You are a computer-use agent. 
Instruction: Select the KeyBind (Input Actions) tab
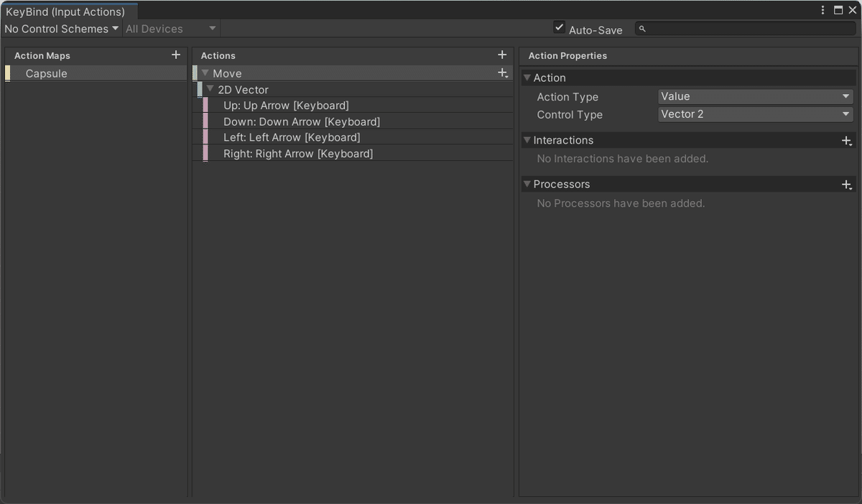[x=70, y=11]
